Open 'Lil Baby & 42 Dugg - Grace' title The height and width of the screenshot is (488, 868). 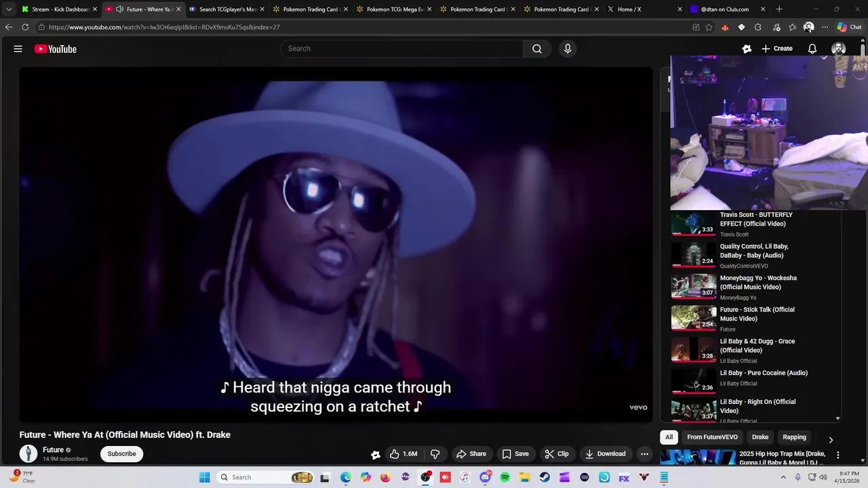pos(757,346)
